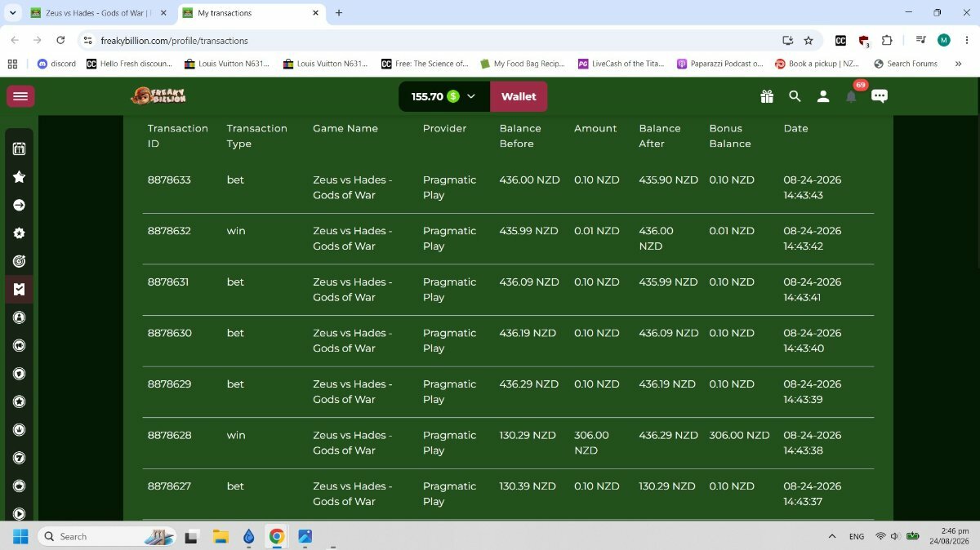Open Chrome from the taskbar
Screen dimensions: 980x550
[x=277, y=536]
